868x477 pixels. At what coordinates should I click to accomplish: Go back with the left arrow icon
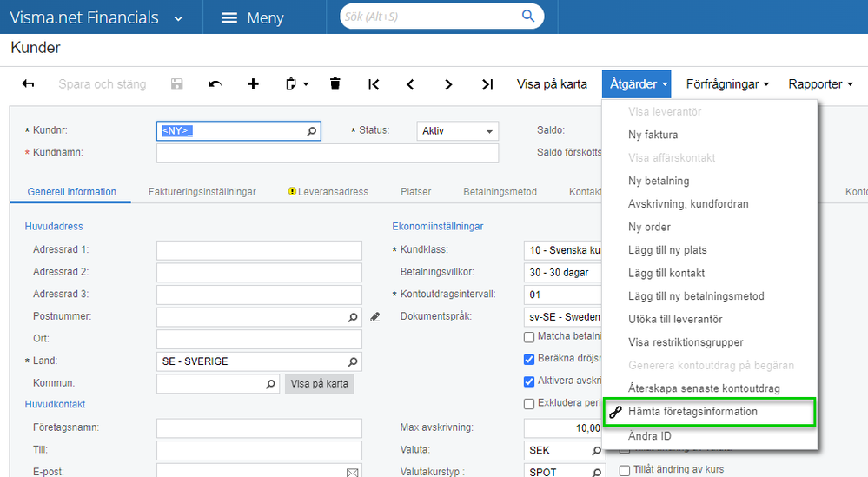click(28, 84)
